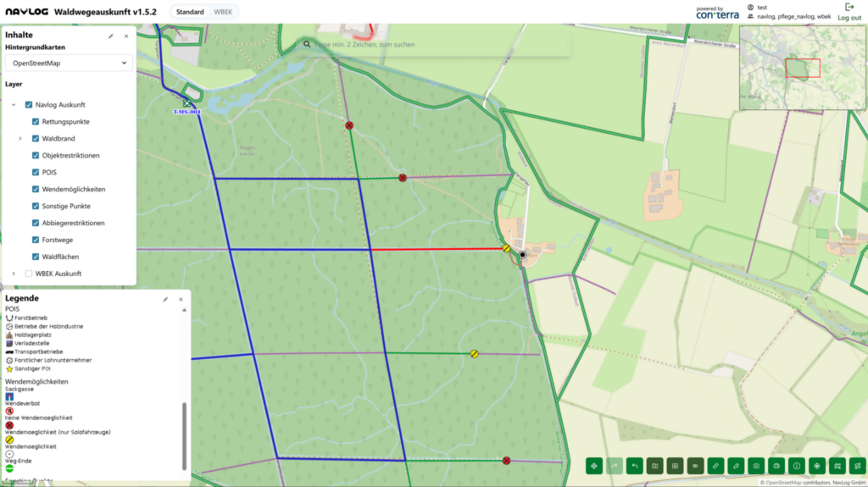Uncheck the Waldflächen layer
868x487 pixels.
(36, 257)
